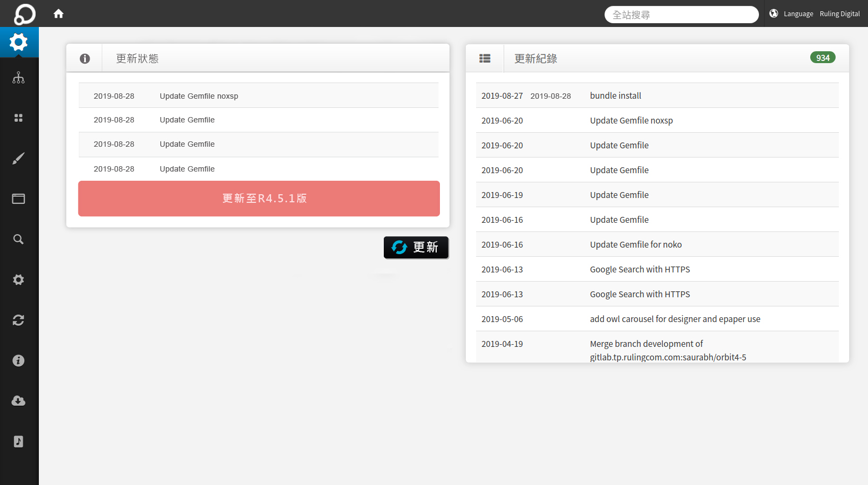Click the home icon in top bar

58,13
